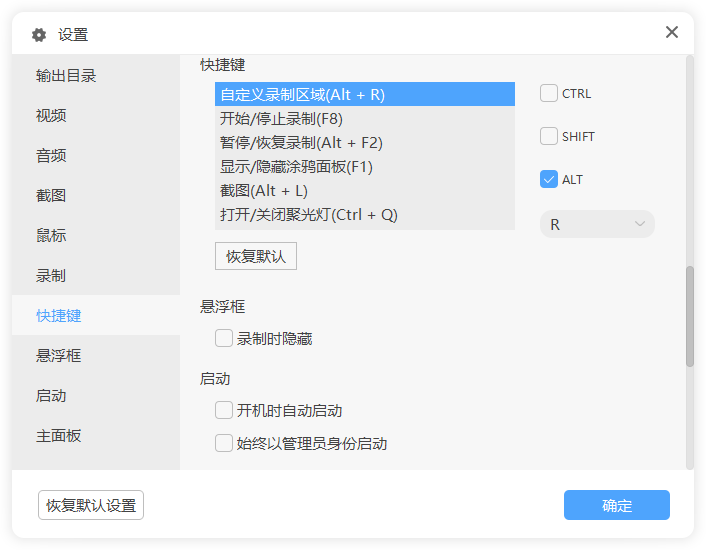Click 恢复默认 button below shortcut list
706x550 pixels.
coord(256,256)
